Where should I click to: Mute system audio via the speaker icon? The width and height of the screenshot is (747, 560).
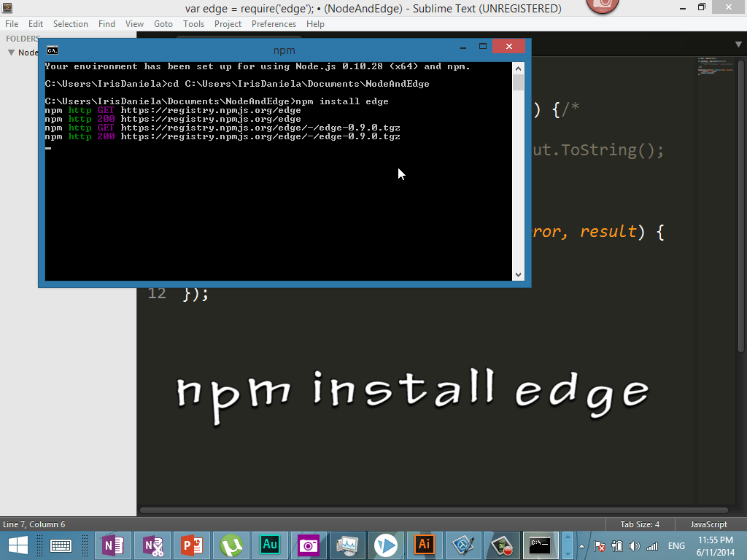[x=633, y=545]
